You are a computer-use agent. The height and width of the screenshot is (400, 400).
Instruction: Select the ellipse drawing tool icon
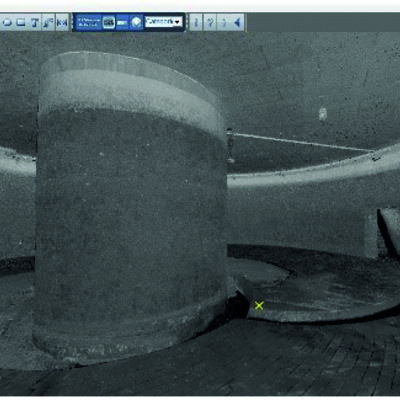point(7,22)
